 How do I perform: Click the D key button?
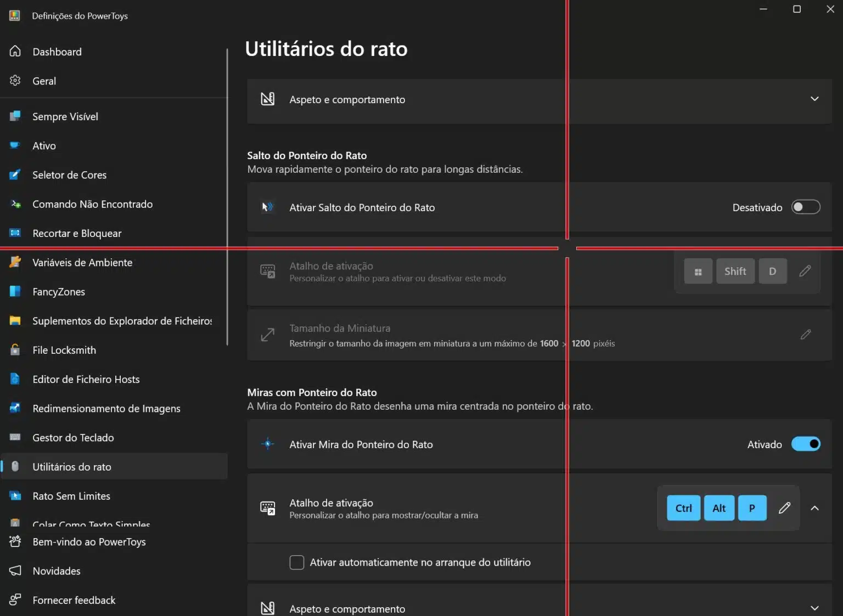[x=773, y=271]
